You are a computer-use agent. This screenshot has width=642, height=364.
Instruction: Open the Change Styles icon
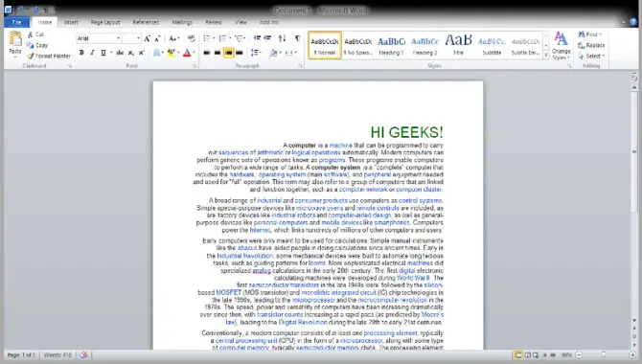coord(561,39)
